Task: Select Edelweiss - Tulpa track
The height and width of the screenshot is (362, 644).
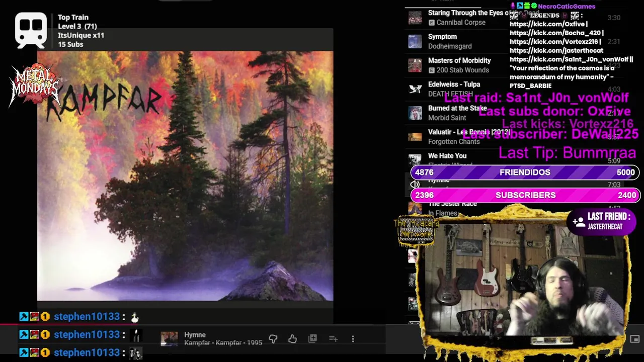Action: tap(454, 84)
